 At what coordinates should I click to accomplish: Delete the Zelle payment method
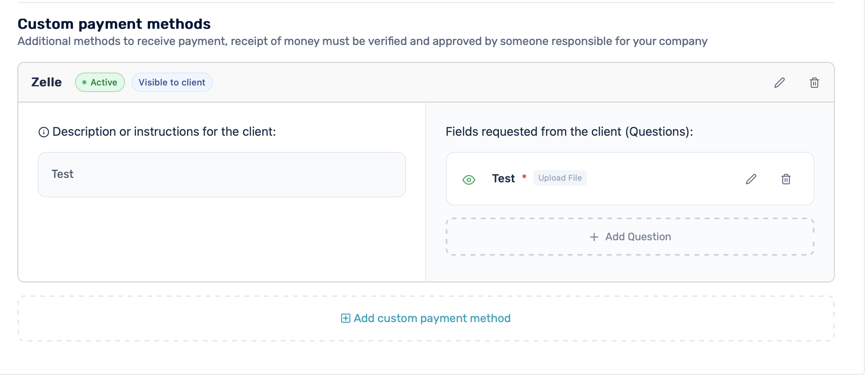[814, 83]
